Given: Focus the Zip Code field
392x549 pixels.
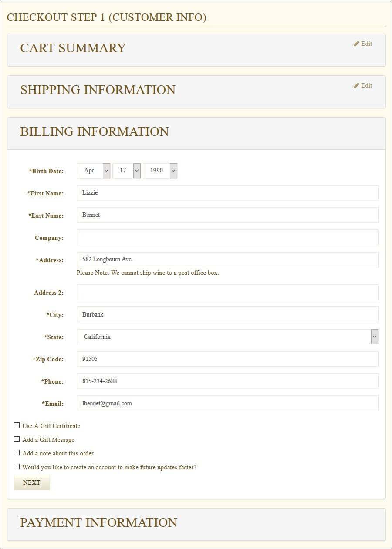Looking at the screenshot, I should 228,359.
